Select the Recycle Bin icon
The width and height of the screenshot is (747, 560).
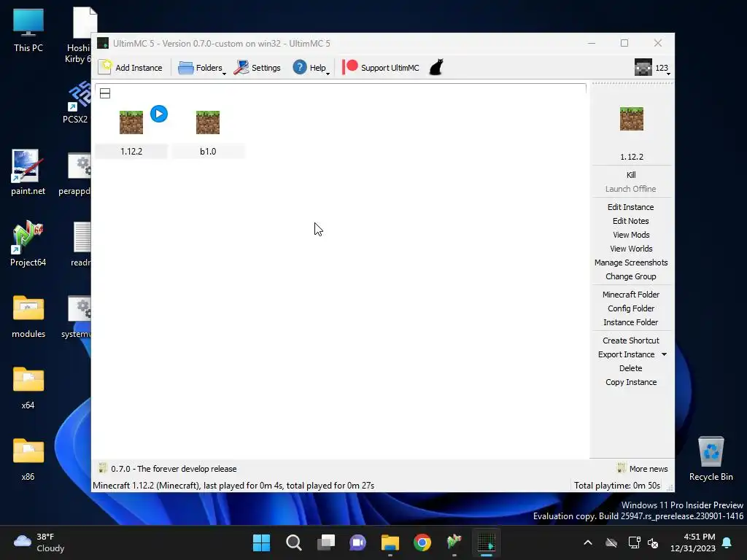coord(711,459)
